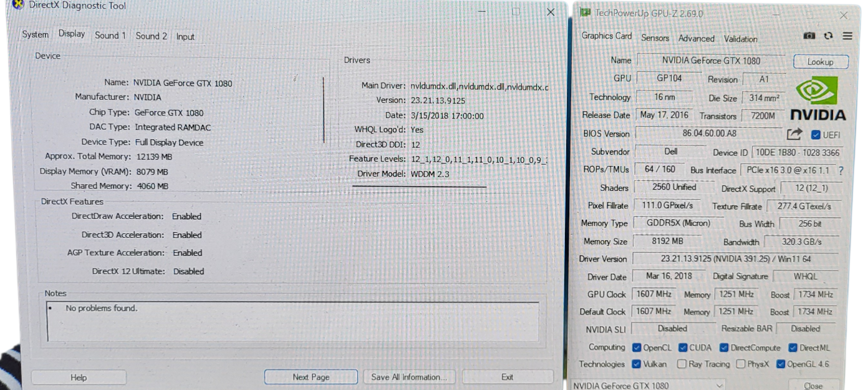Click the Display Memory 8079 MB value
Image resolution: width=868 pixels, height=390 pixels.
coord(152,172)
